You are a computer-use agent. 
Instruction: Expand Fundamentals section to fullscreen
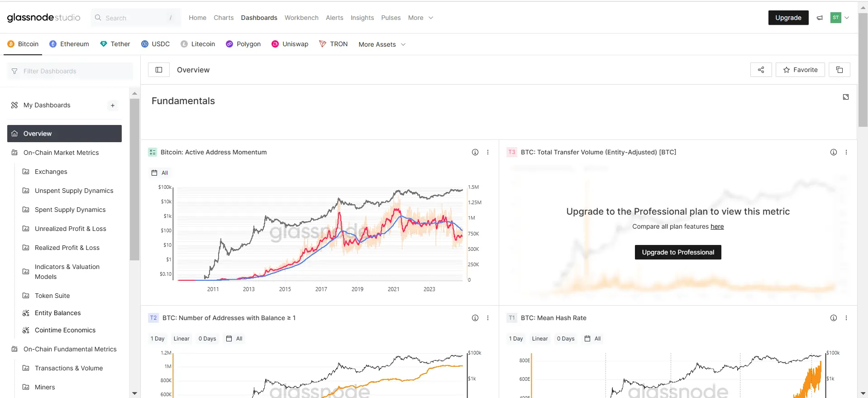tap(846, 97)
